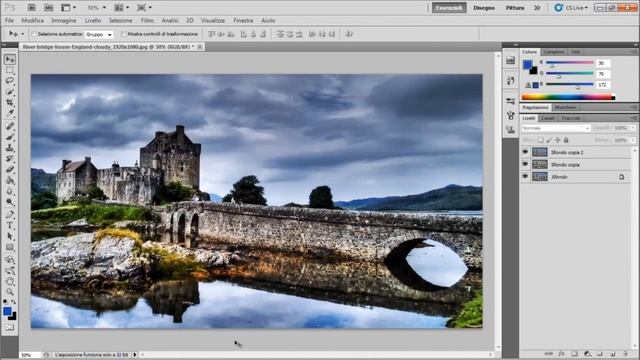Hide the Sfondo copia layer

click(x=525, y=164)
